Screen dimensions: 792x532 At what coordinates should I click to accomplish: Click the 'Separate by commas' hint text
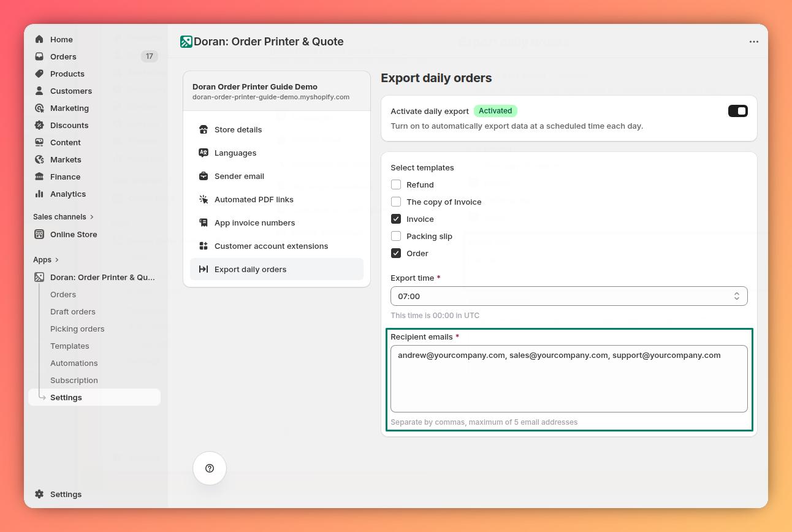(x=484, y=422)
